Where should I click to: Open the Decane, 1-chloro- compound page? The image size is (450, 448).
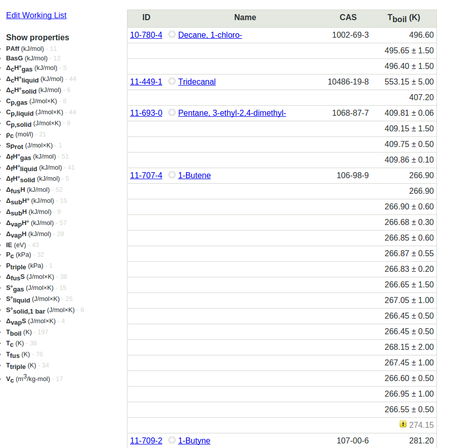210,35
